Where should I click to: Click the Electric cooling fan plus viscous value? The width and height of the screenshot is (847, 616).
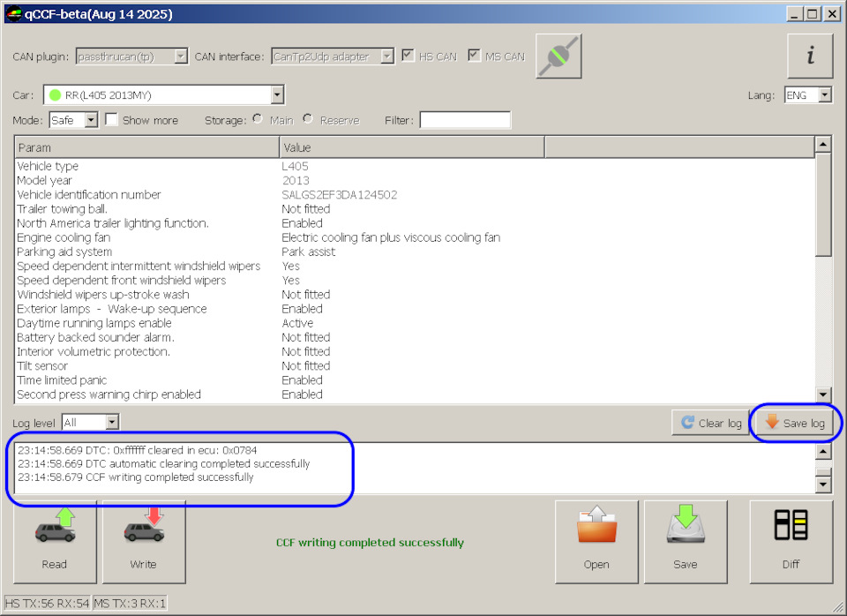tap(391, 237)
